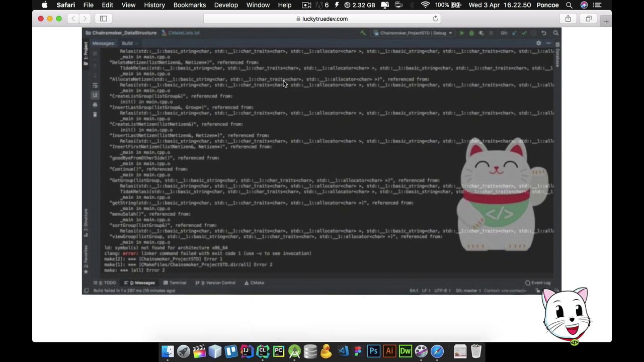The width and height of the screenshot is (644, 362).
Task: Open the Apple menu
Action: pos(44,5)
